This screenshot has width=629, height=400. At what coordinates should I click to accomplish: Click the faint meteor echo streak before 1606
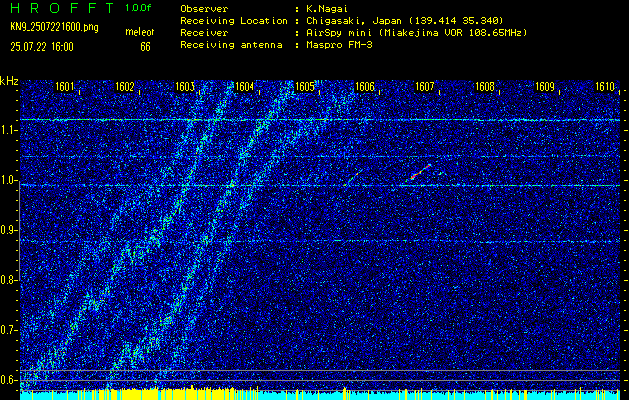click(353, 177)
